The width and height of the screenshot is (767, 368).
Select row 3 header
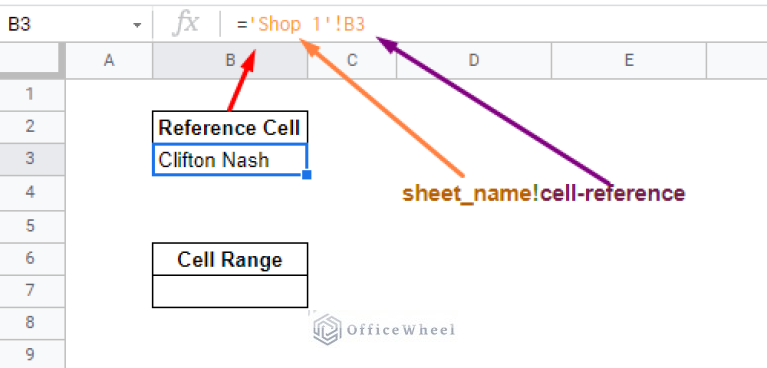32,159
